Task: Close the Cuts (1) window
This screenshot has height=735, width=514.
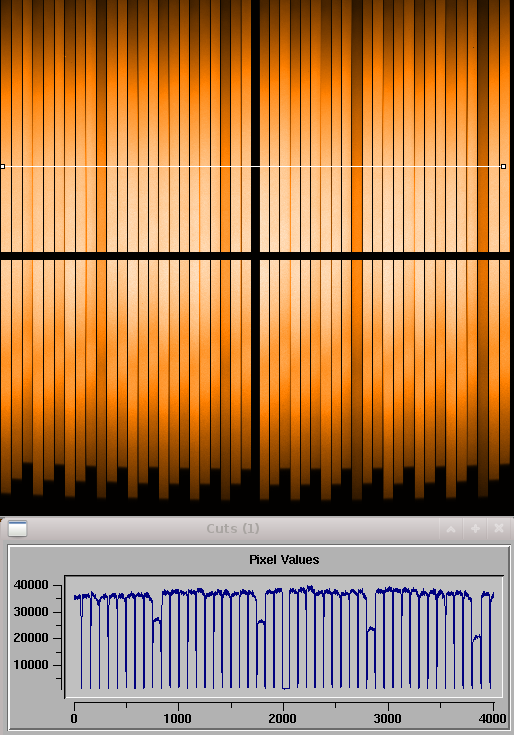Action: [x=499, y=529]
